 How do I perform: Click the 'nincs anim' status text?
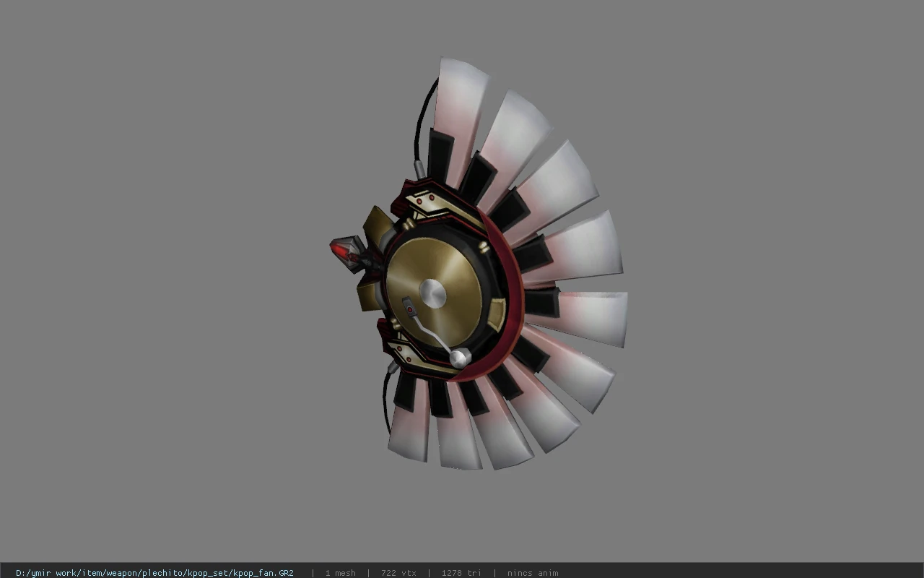coord(533,573)
